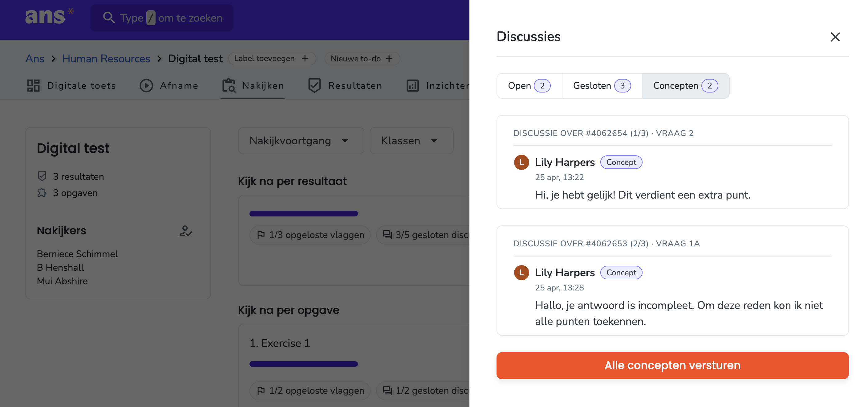
Task: Create a Nieuwe to-do
Action: click(x=362, y=58)
